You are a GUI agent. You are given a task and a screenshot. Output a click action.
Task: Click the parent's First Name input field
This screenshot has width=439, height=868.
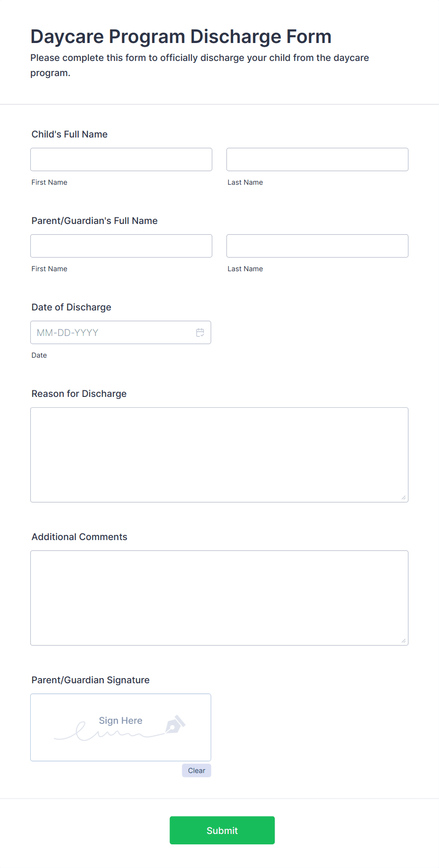click(121, 246)
